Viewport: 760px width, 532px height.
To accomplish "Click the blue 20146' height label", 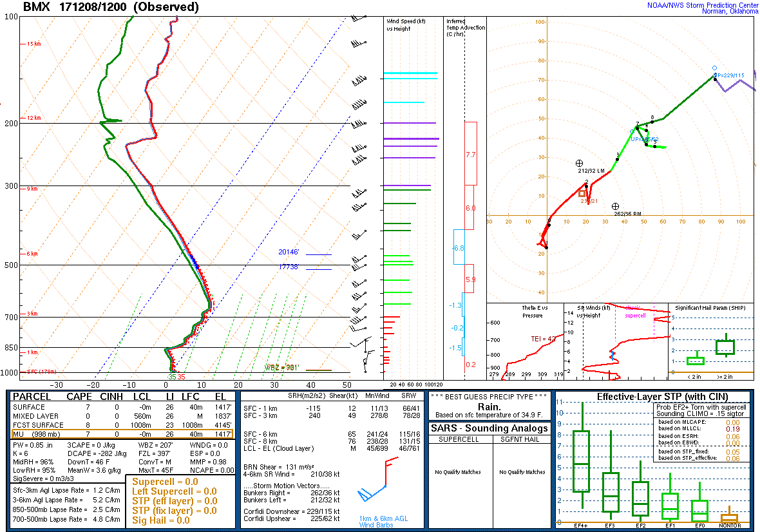I will point(289,252).
